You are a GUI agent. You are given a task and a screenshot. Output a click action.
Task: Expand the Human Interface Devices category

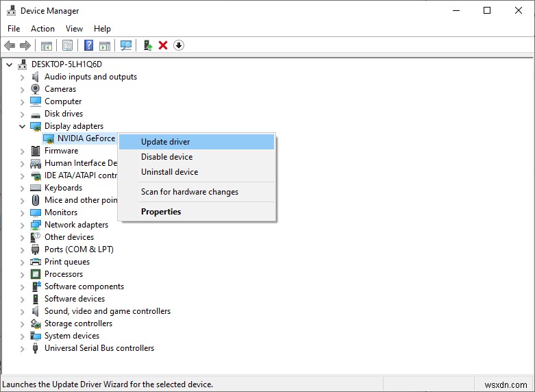tap(22, 164)
